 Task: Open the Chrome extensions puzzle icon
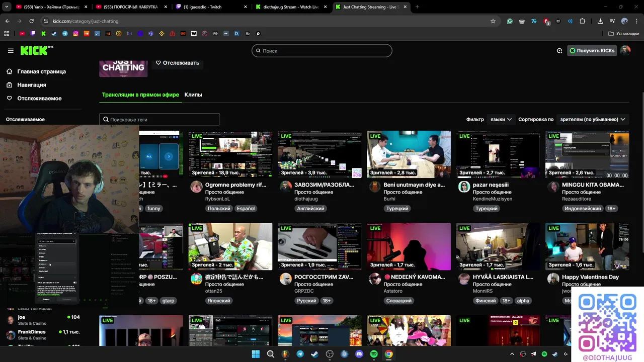(583, 21)
